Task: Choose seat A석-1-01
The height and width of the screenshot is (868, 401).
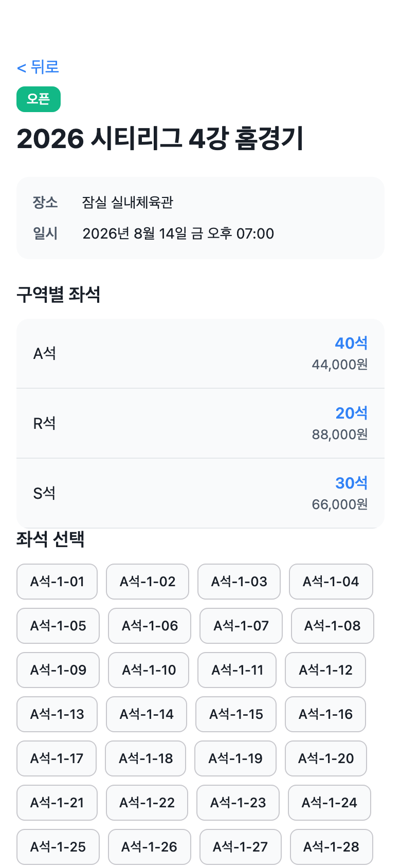Action: coord(57,582)
